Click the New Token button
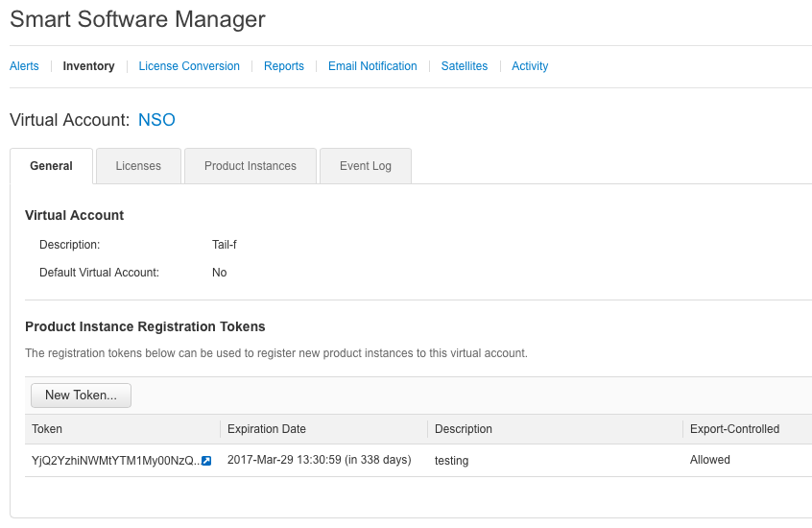 click(81, 396)
